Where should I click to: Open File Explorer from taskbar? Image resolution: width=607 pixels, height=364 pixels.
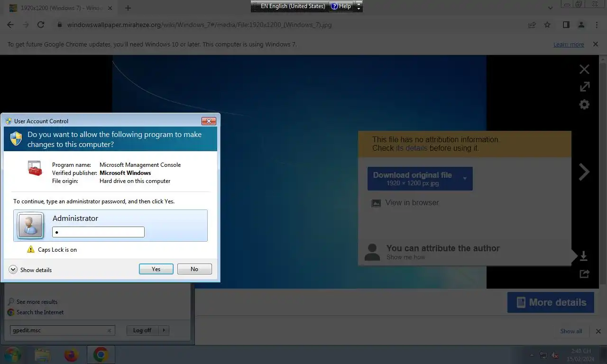click(42, 355)
